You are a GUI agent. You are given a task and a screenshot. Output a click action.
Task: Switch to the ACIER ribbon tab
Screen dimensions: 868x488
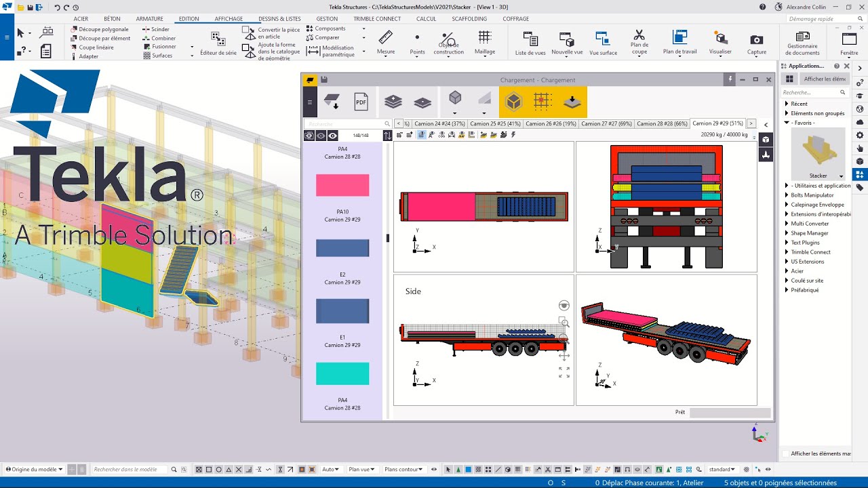point(81,19)
